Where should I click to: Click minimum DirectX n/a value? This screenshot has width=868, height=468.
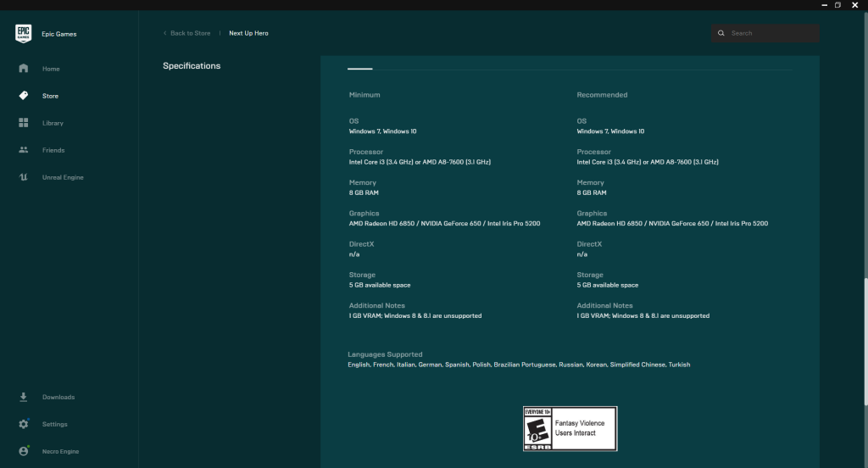coord(354,254)
